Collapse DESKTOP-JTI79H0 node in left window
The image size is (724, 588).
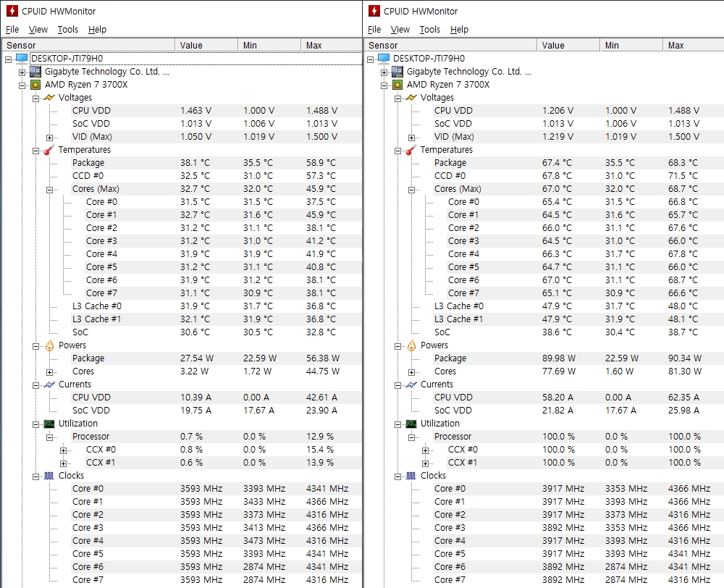click(8, 59)
